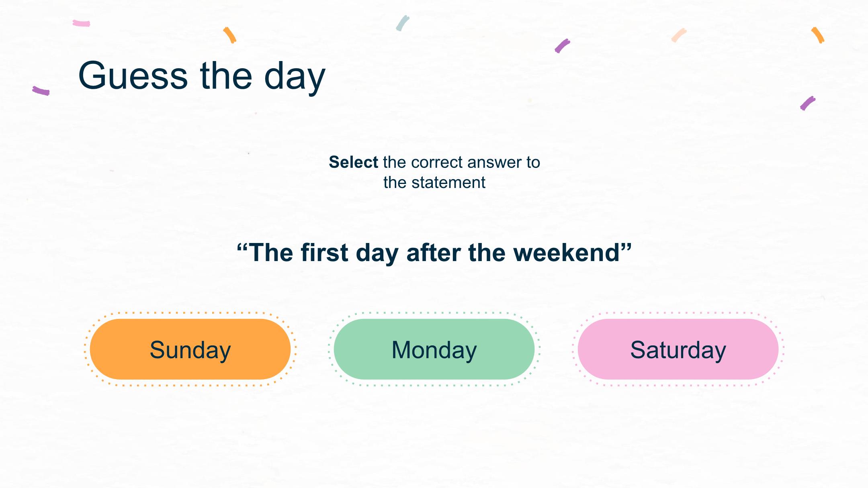The width and height of the screenshot is (868, 488).
Task: Click the 'Guess the day' title
Action: [x=202, y=76]
